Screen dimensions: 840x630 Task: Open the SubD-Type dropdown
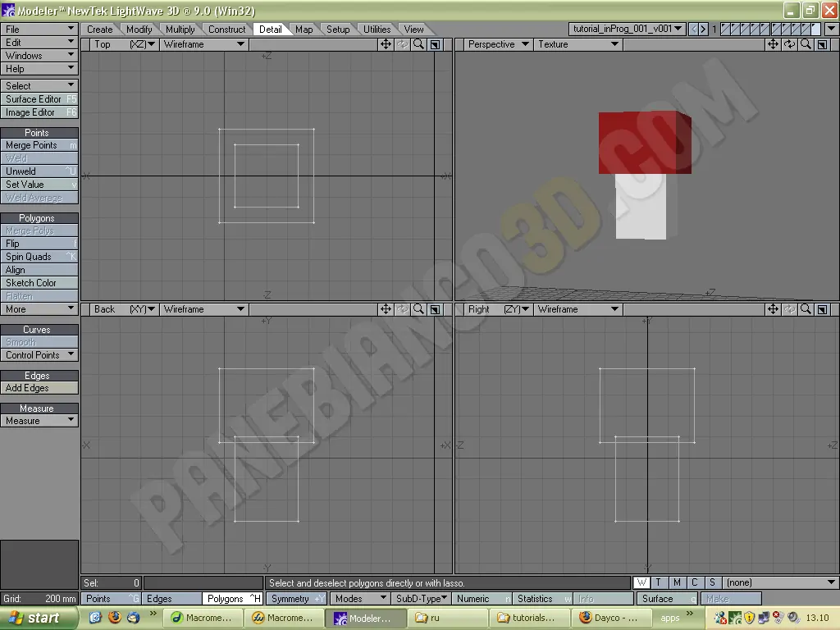[x=421, y=598]
